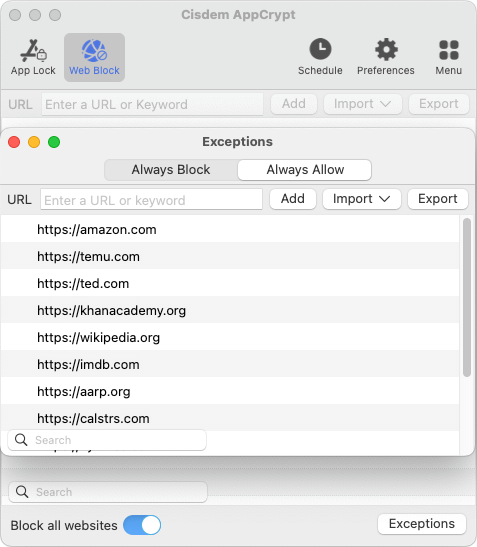Minimize the Exceptions window with the yellow button
Image resolution: width=477 pixels, height=547 pixels.
34,142
